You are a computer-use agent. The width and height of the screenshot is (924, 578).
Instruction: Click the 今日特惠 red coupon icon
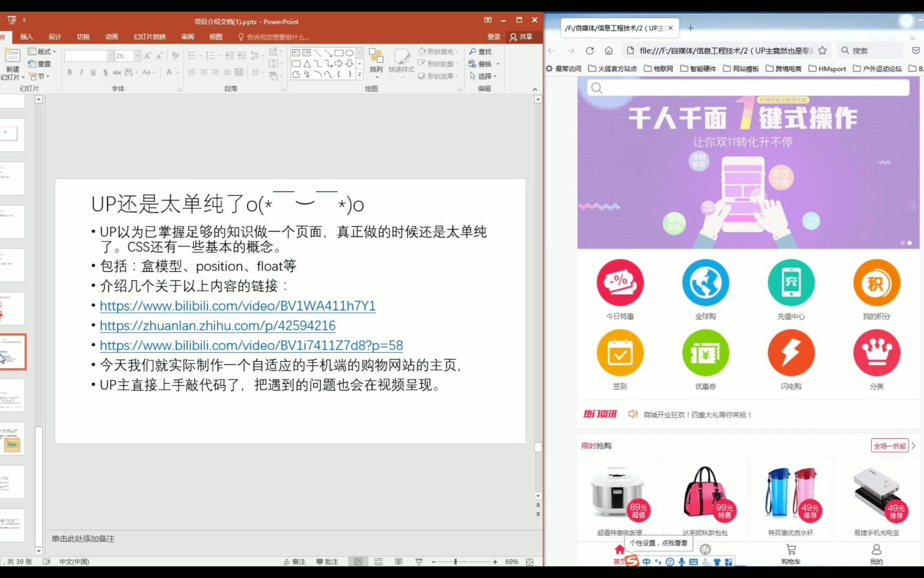coord(620,283)
